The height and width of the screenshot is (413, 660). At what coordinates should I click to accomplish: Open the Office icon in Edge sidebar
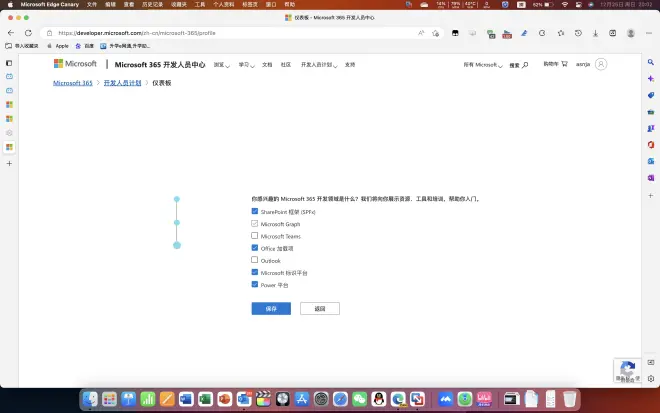point(651,145)
